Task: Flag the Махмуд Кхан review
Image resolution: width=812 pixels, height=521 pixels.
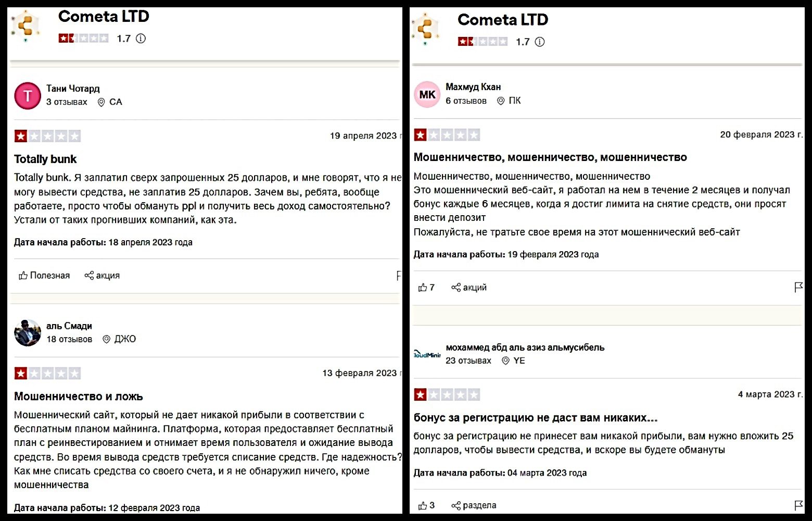Action: tap(798, 287)
